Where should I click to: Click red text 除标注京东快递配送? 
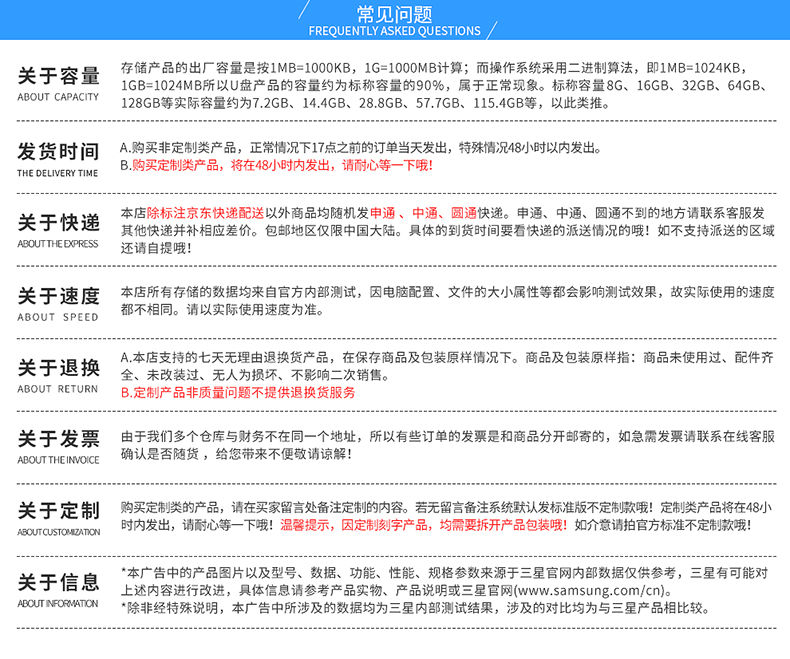tap(206, 213)
